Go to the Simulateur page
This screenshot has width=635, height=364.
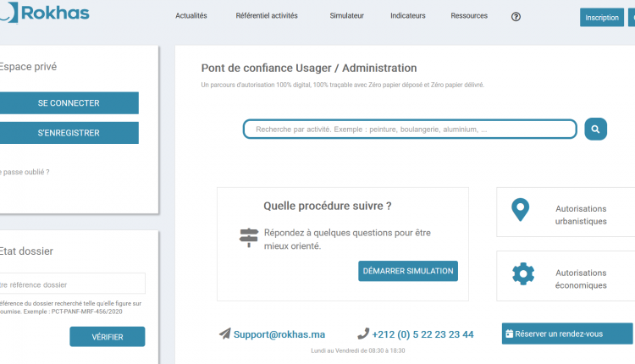click(x=346, y=16)
